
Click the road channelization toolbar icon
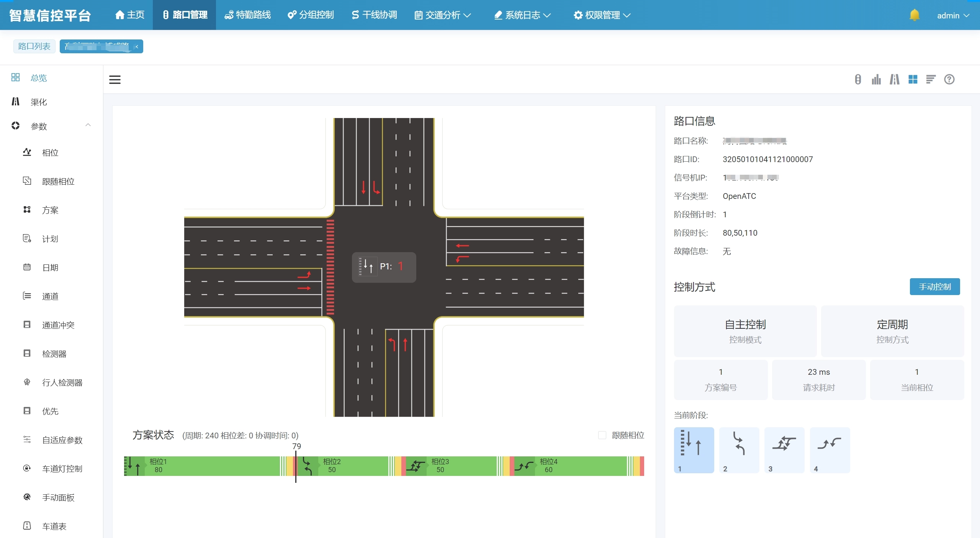click(x=894, y=79)
